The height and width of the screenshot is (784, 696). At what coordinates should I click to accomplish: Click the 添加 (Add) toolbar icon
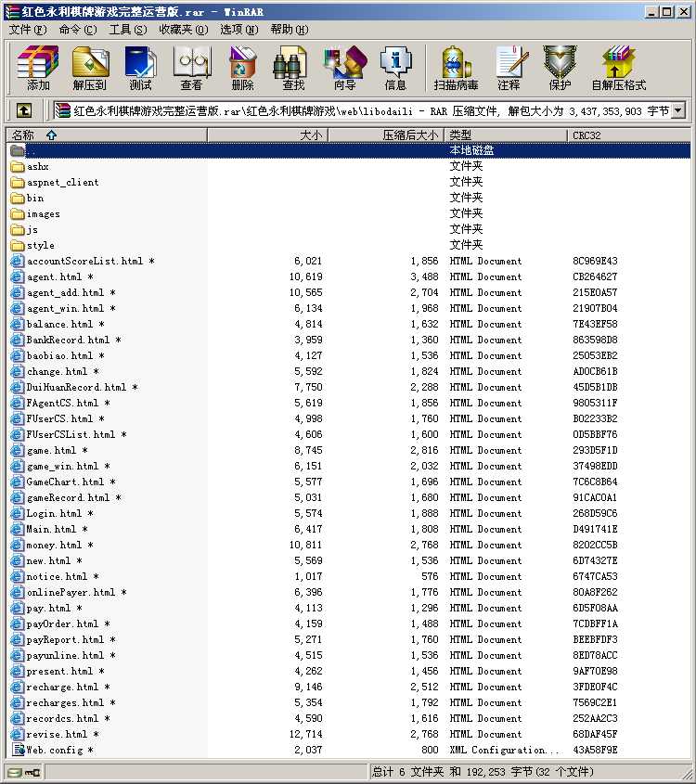click(x=37, y=68)
